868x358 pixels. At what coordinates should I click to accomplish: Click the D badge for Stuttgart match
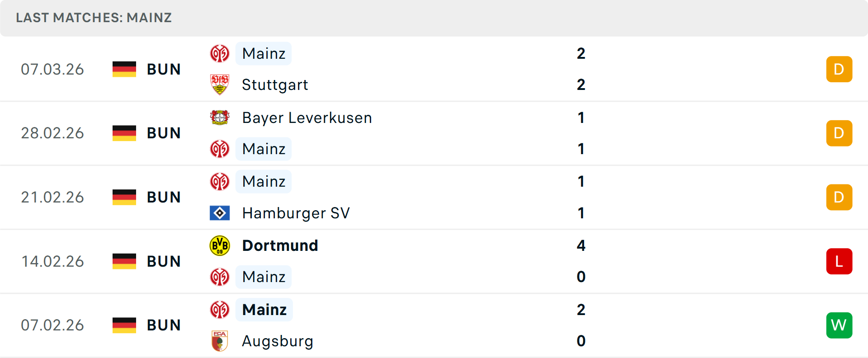click(x=839, y=69)
